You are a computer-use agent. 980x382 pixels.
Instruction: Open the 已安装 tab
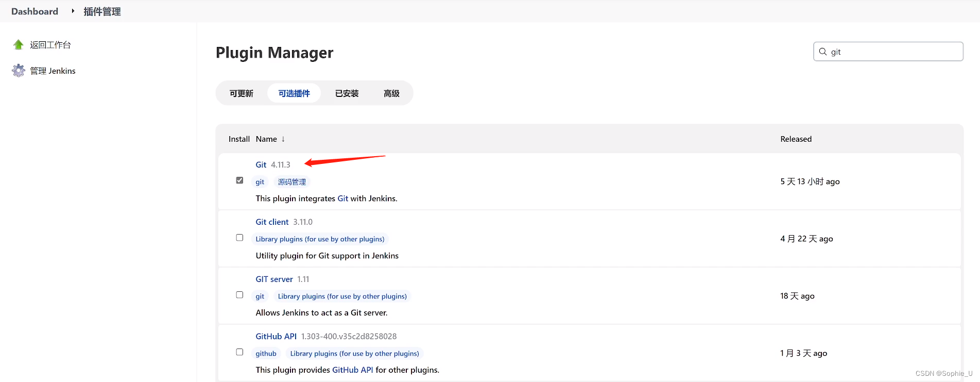click(x=347, y=93)
